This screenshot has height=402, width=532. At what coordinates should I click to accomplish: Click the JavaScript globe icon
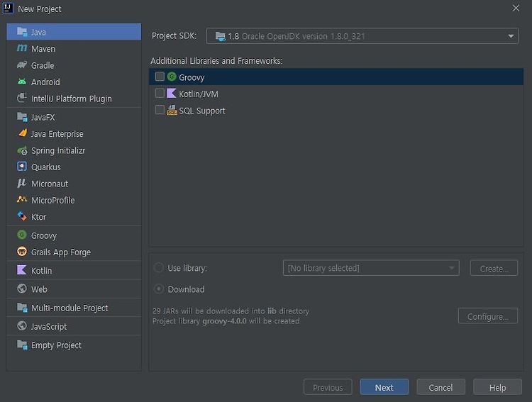22,326
